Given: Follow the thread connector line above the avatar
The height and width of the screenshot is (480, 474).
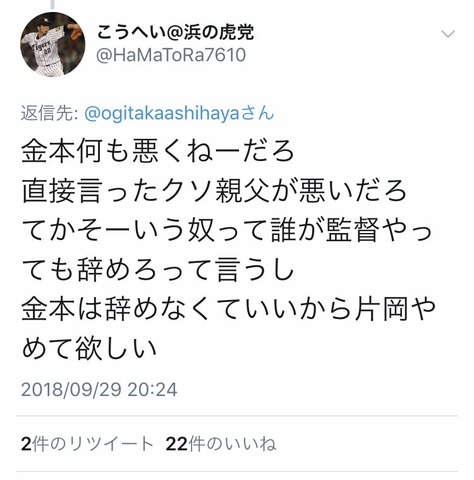Looking at the screenshot, I should pyautogui.click(x=53, y=3).
